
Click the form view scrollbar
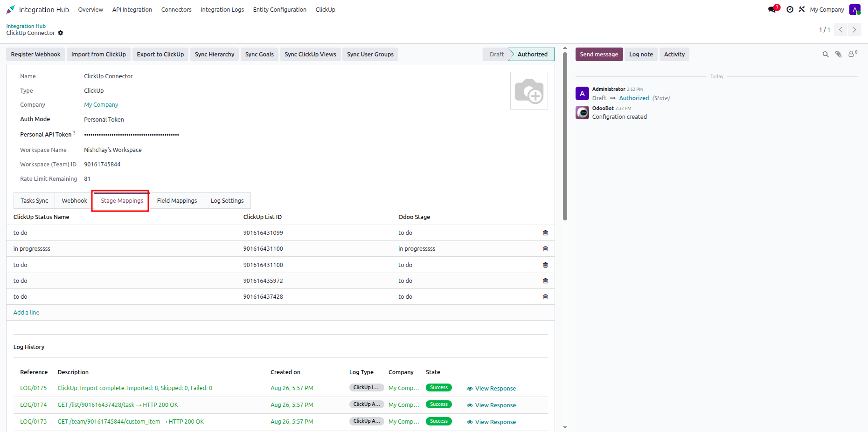(565, 135)
